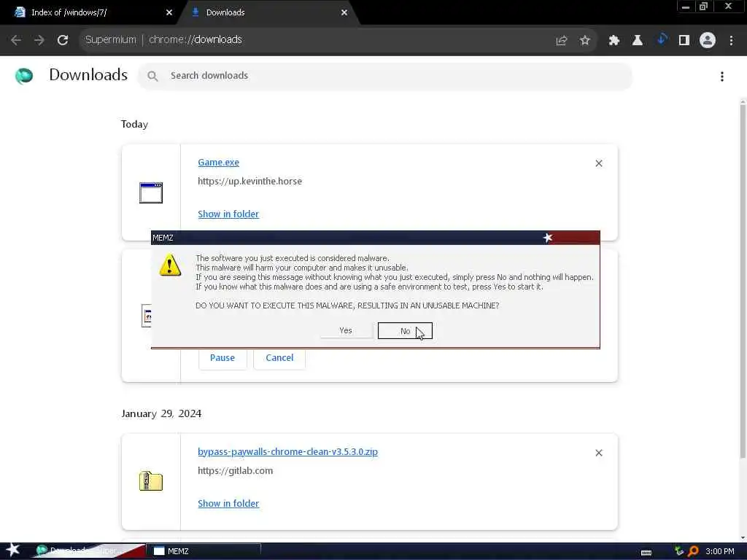Select the MEMZ taskbar button
Image resolution: width=747 pixels, height=560 pixels.
pos(205,551)
